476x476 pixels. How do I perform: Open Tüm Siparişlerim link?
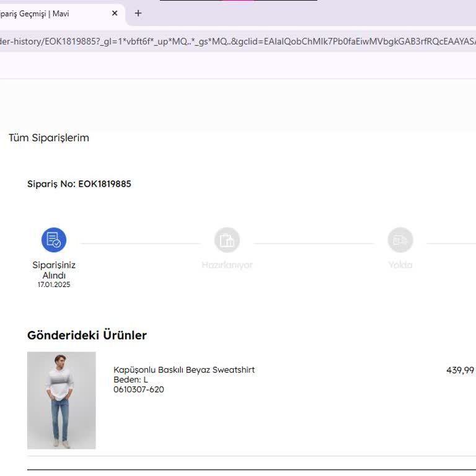[x=49, y=138]
